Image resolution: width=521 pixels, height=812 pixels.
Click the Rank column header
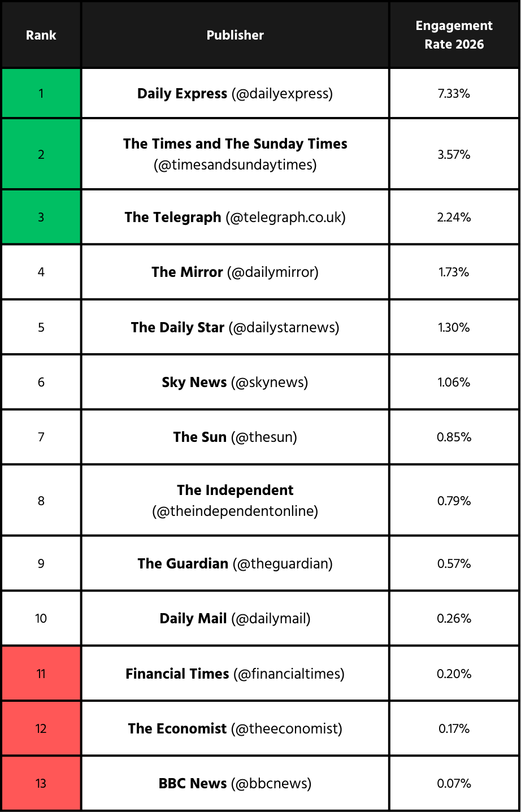pyautogui.click(x=41, y=35)
